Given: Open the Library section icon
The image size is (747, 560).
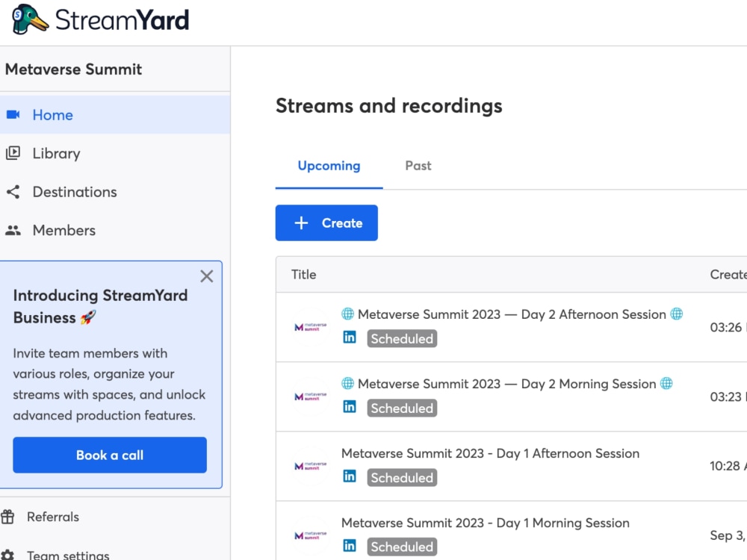Looking at the screenshot, I should [13, 153].
